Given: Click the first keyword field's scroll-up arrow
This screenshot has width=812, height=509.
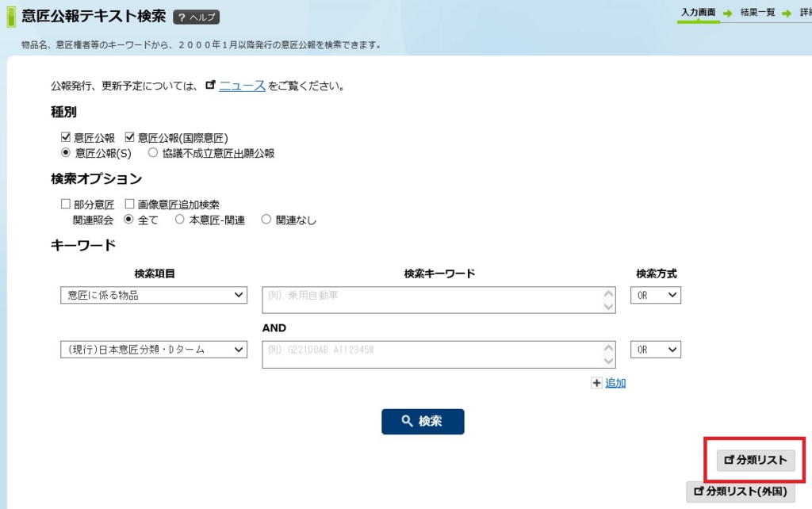Looking at the screenshot, I should (608, 293).
